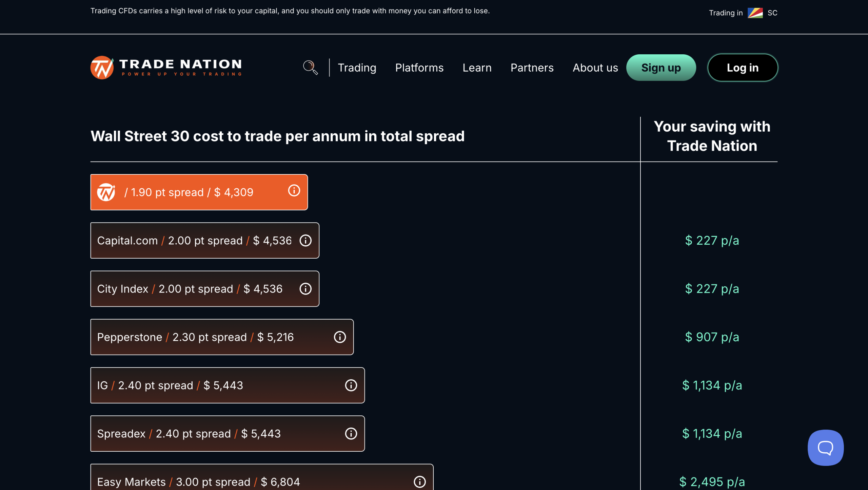Click the Easy Markets spread bar
This screenshot has height=490, width=868.
[262, 477]
